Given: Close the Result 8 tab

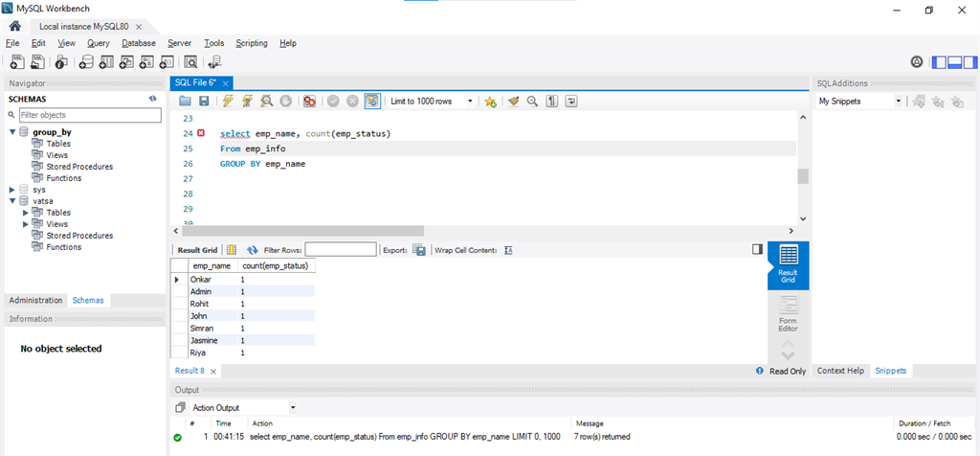Looking at the screenshot, I should [x=213, y=371].
